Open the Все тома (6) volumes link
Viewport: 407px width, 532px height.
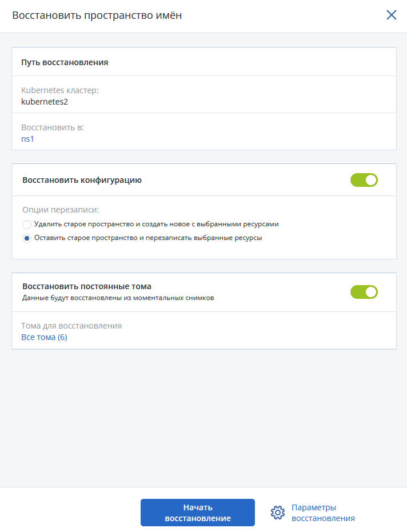pos(44,337)
